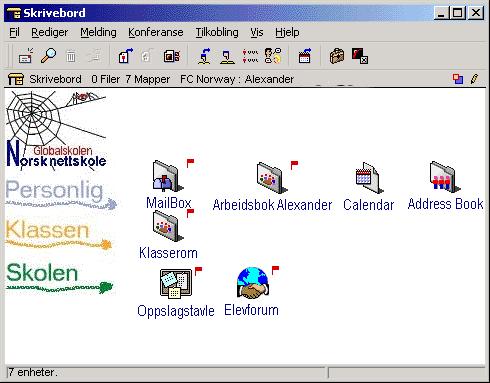Click the overlapping squares icon beside pencil
Viewport: 490px width, 383px height.
(458, 79)
